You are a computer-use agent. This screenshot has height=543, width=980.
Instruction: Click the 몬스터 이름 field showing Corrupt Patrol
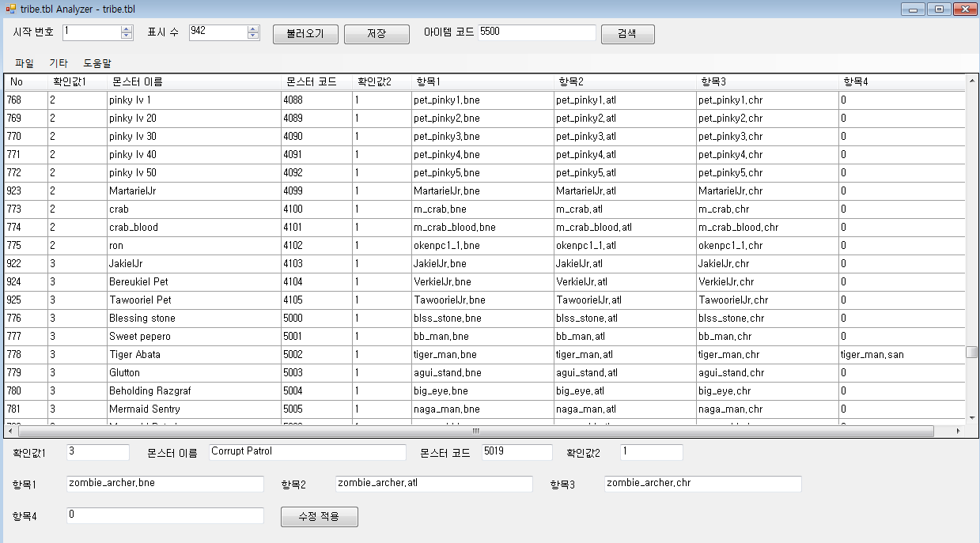tap(308, 452)
